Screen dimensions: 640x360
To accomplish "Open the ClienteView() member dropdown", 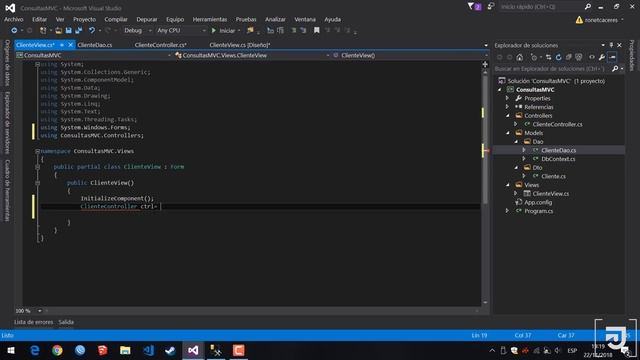I will click(409, 56).
